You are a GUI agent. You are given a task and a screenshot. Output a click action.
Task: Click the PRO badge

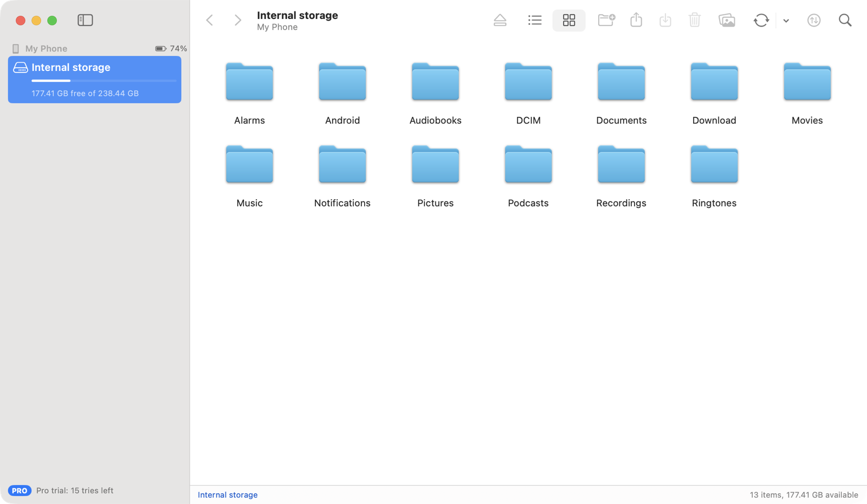[x=20, y=490]
